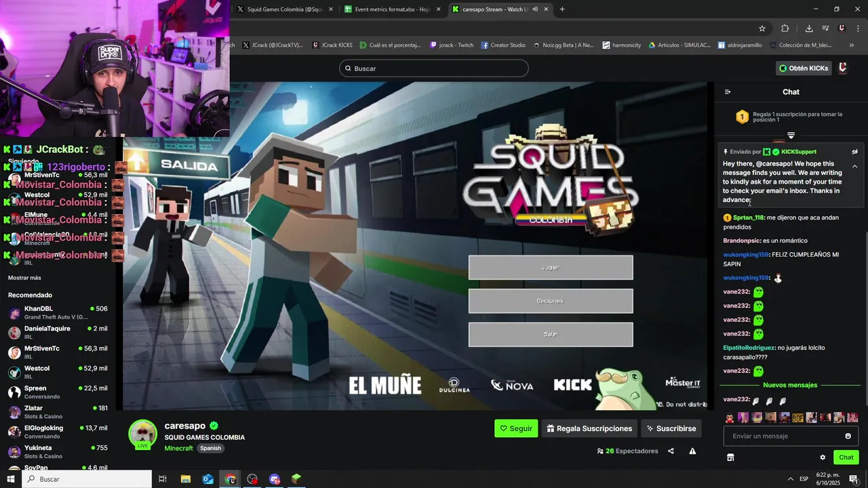Open the profile shield icon beside Obtén KICKs

click(x=843, y=68)
